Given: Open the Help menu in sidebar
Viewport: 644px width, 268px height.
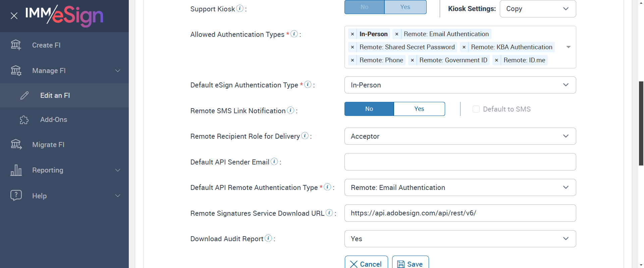Looking at the screenshot, I should pos(64,196).
